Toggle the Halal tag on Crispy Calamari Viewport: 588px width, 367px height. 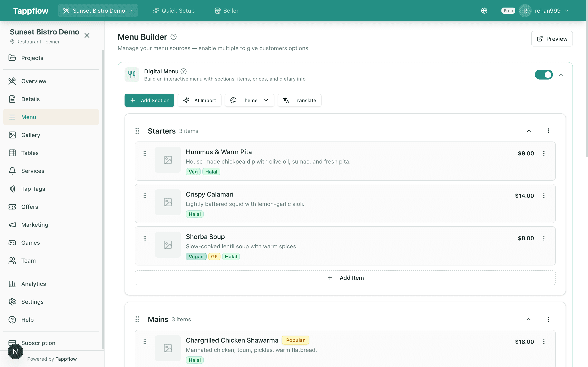point(194,214)
